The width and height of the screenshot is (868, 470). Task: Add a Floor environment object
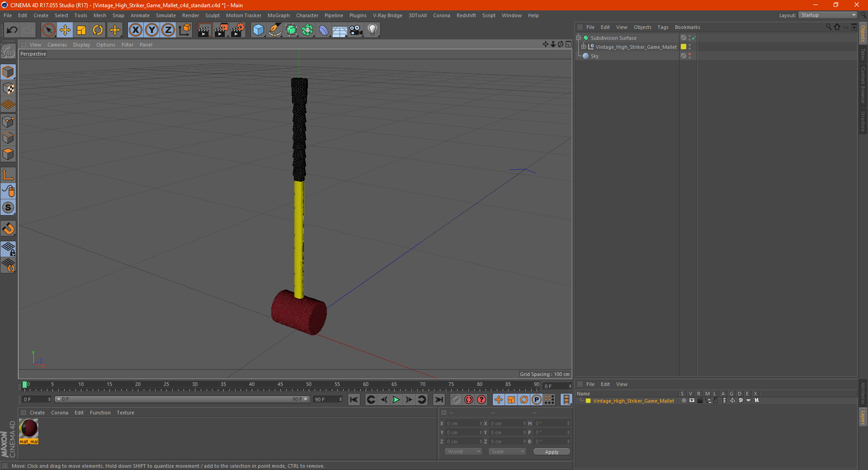pos(340,30)
